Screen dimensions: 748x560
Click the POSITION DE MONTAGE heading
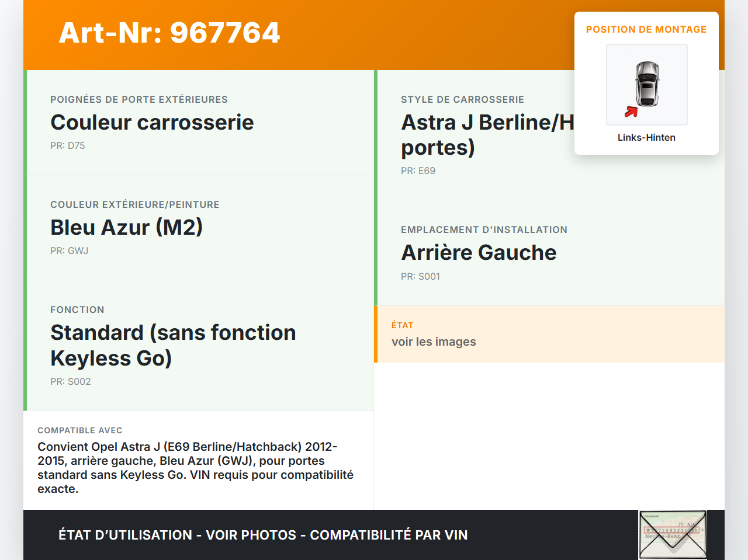[646, 29]
